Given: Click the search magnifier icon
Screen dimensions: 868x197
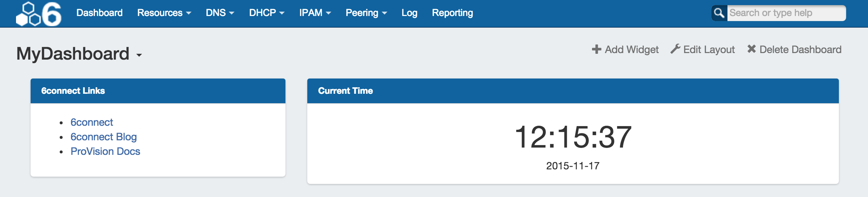Looking at the screenshot, I should pos(719,13).
